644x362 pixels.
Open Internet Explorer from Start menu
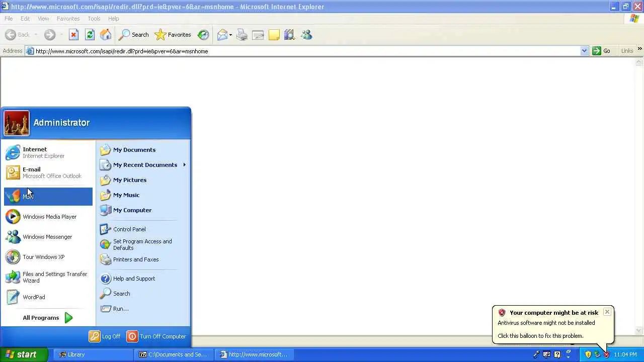[x=48, y=152]
